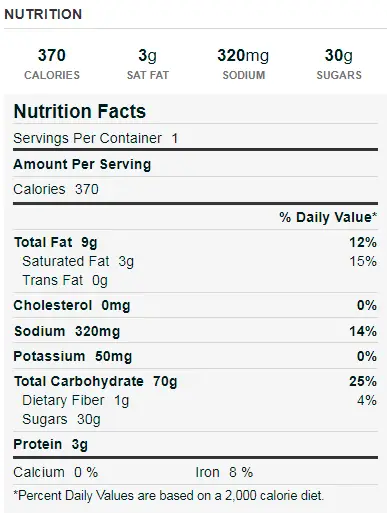Viewport: 387px width, 513px height.
Task: Click the Trans Fat 0g line
Action: [x=65, y=280]
